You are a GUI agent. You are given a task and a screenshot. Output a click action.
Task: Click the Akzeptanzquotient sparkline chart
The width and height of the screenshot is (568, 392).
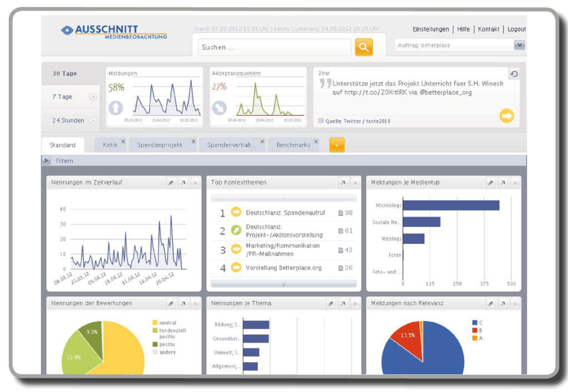click(x=270, y=97)
